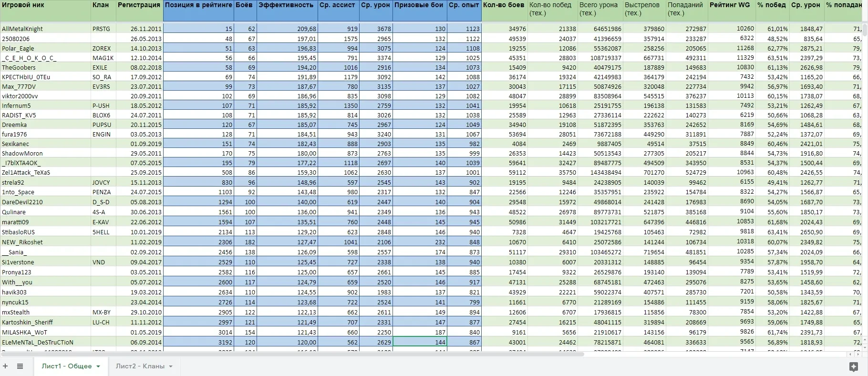Click the add new sheet plus icon
868x376 pixels.
pos(5,366)
